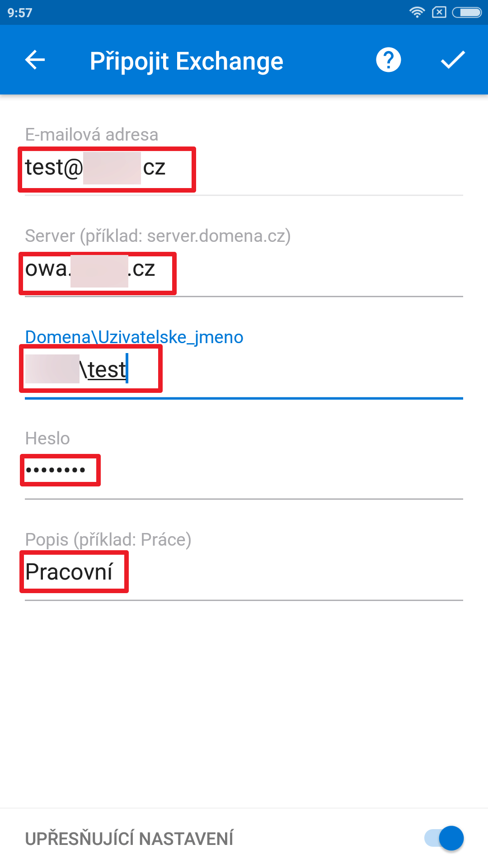Confirm Exchange setup with the checkmark

[453, 60]
